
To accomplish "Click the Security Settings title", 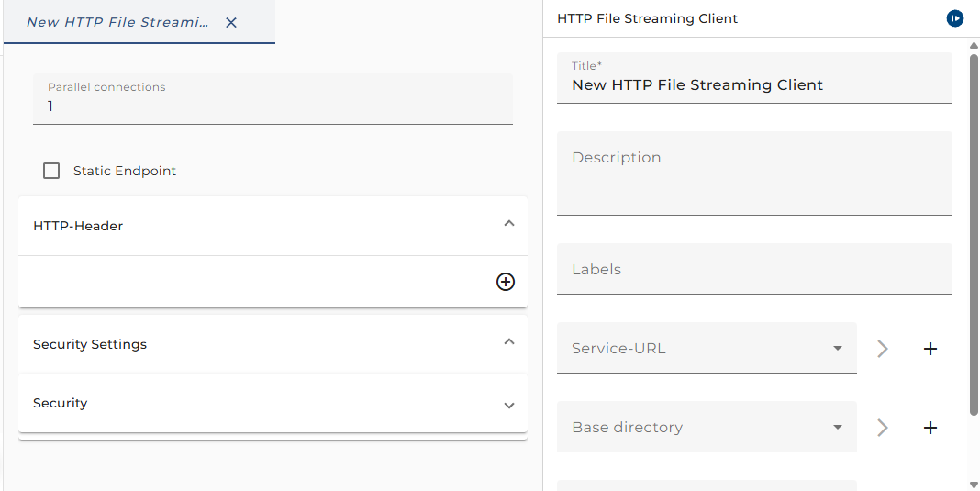I will (90, 344).
